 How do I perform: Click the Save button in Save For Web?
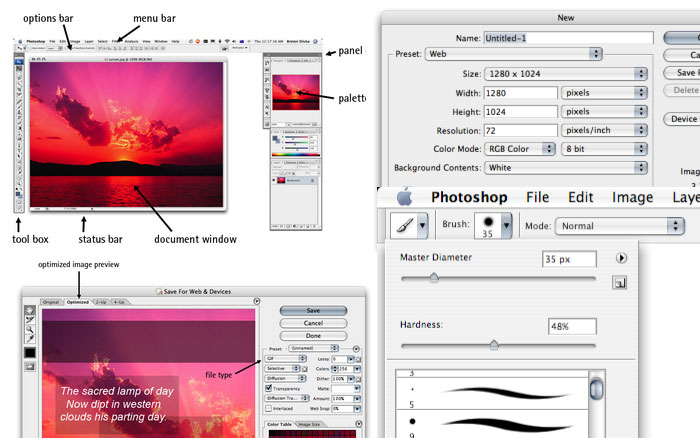tap(313, 310)
